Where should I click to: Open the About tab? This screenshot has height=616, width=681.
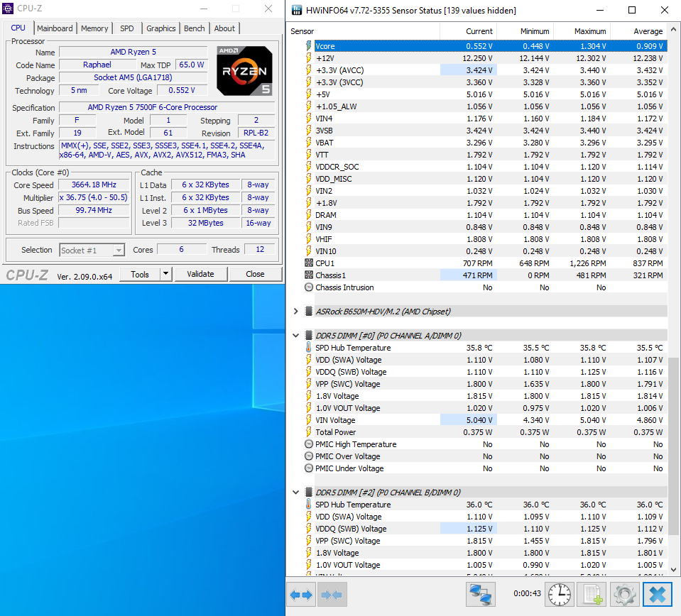(224, 28)
